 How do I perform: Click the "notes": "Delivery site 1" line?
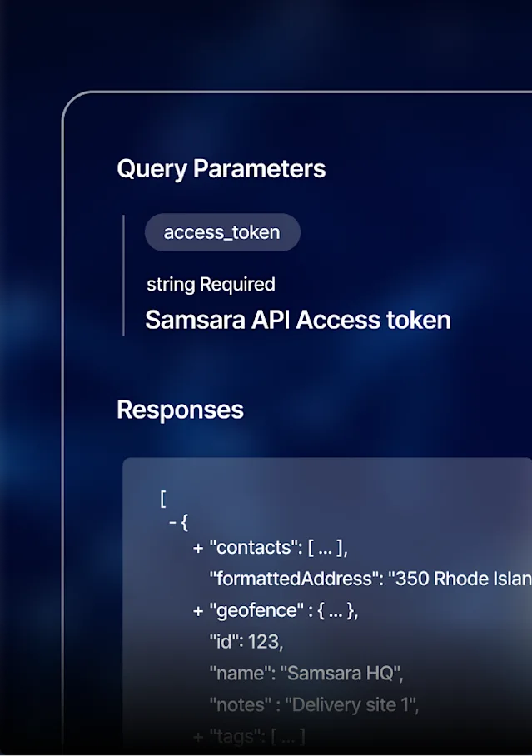[314, 705]
